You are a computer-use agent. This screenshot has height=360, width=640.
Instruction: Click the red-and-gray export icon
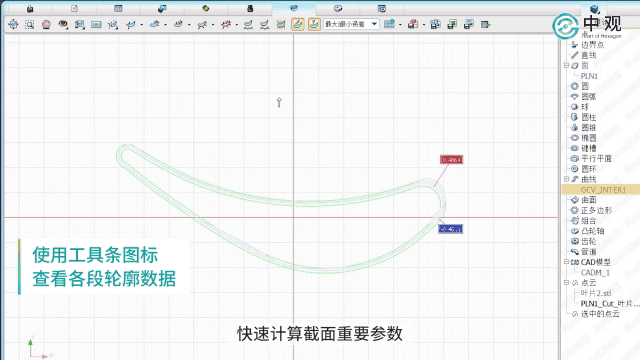(x=413, y=24)
